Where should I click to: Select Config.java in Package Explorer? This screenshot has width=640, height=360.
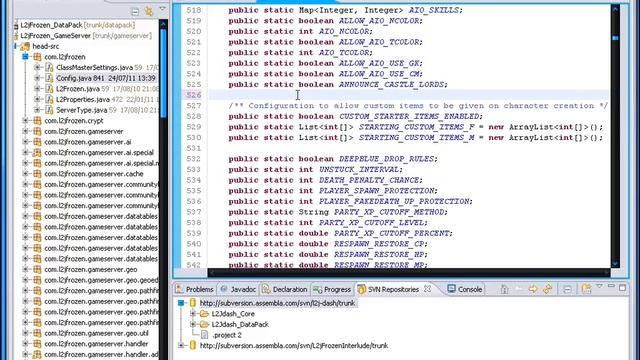tap(106, 78)
